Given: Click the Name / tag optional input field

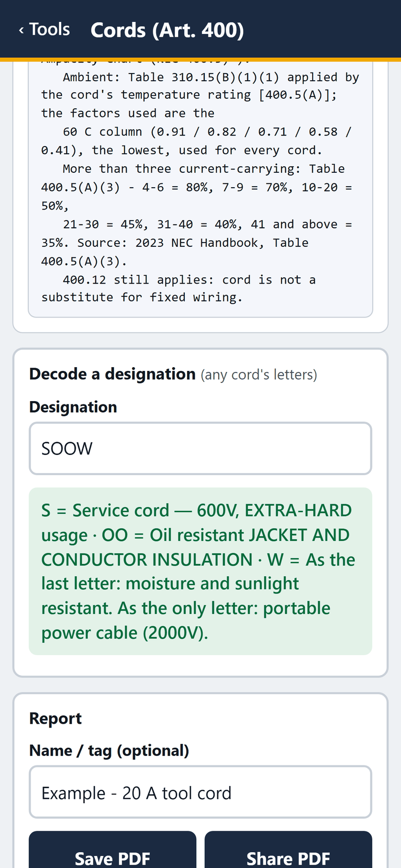Looking at the screenshot, I should 200,793.
